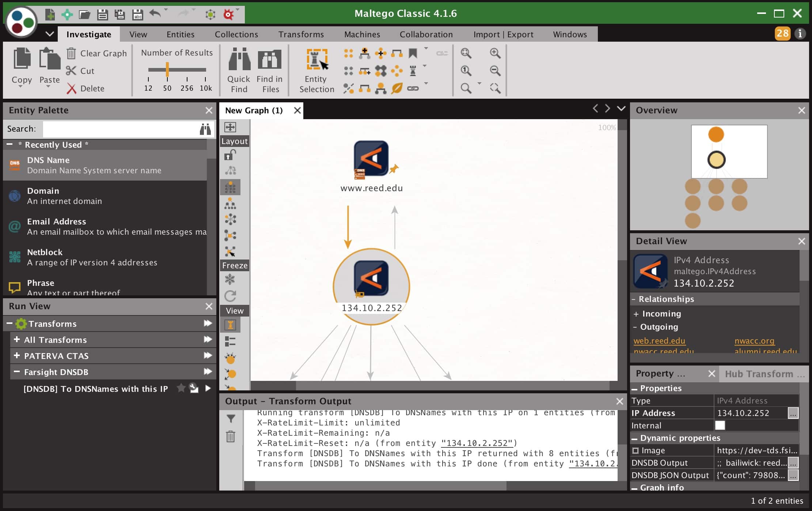Viewport: 812px width, 511px height.
Task: Collapse the Transforms tree in Run View
Action: tap(10, 323)
